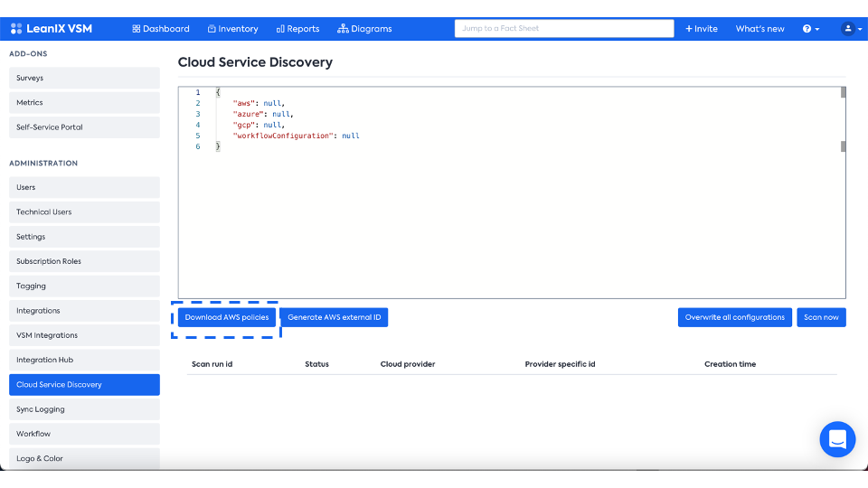Viewport: 868px width, 488px height.
Task: Click the "azure" key in editor
Action: point(248,114)
